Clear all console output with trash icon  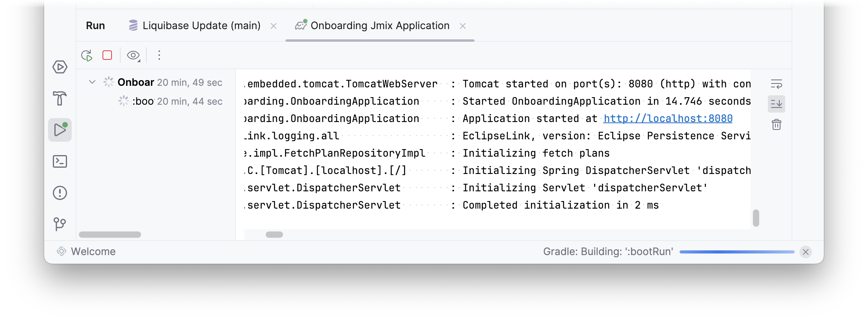(776, 125)
